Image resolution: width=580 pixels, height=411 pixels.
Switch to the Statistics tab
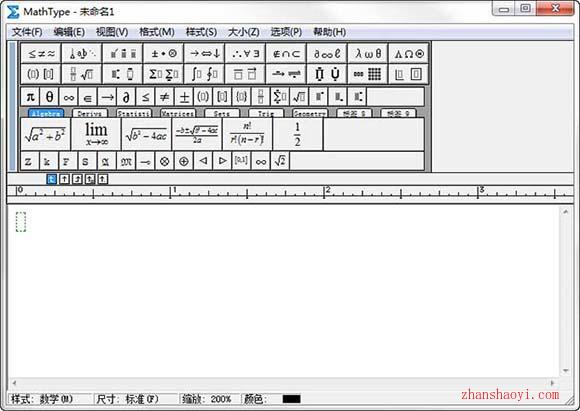coord(134,113)
